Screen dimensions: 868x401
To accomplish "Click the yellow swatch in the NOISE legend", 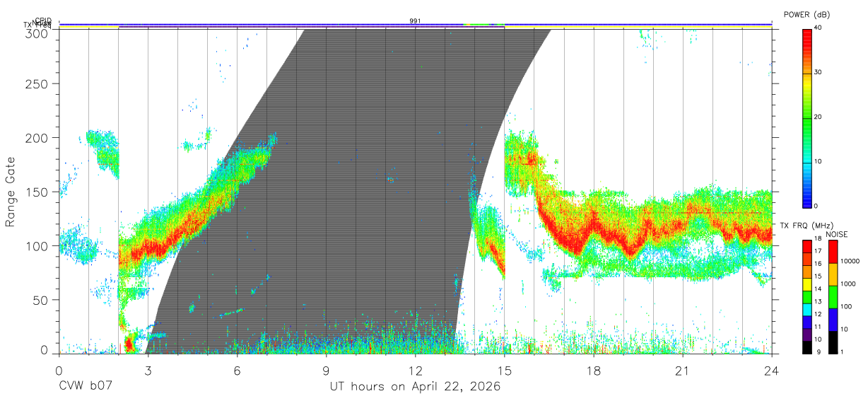I will (x=833, y=274).
